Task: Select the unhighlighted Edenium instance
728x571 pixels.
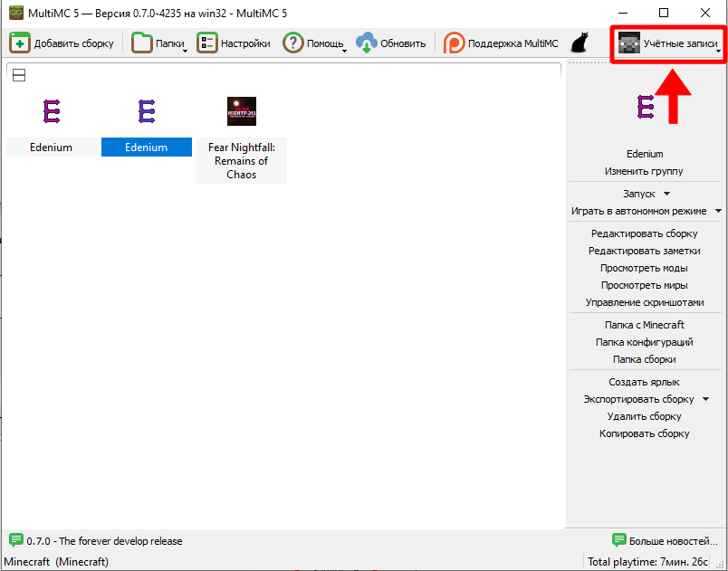Action: (x=51, y=127)
